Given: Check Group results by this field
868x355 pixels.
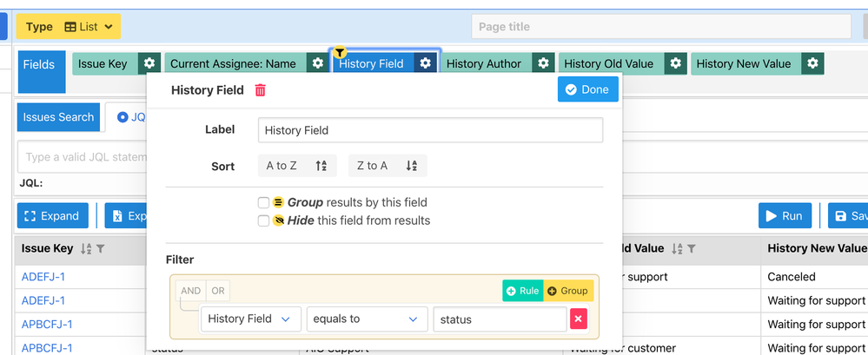Looking at the screenshot, I should click(263, 202).
